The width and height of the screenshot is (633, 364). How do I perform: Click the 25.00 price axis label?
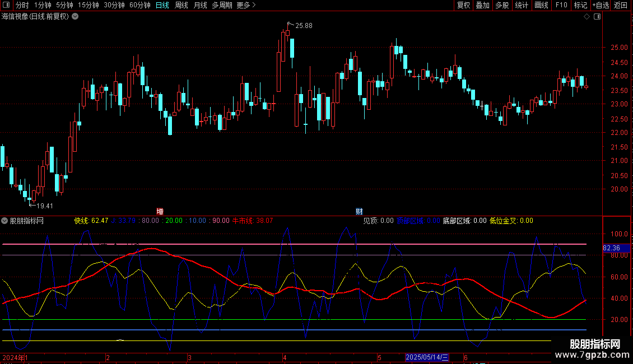[619, 48]
